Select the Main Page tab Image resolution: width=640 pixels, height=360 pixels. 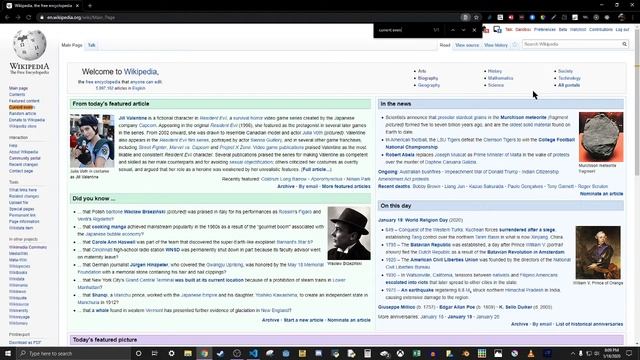(x=72, y=45)
